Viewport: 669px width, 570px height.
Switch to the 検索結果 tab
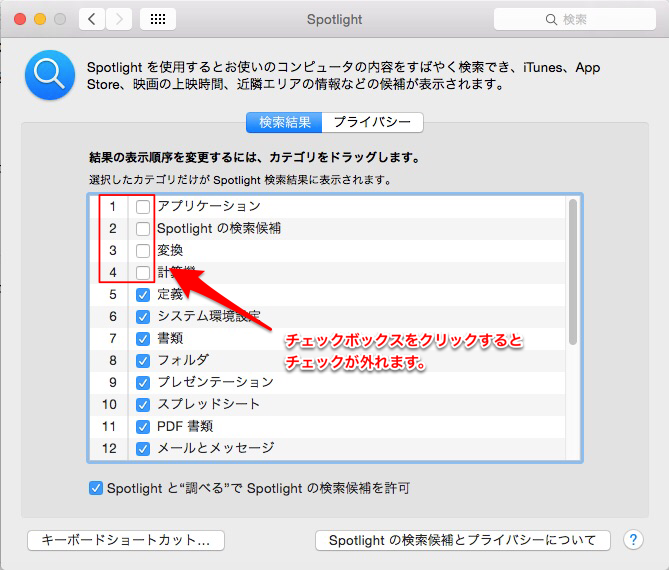point(284,122)
